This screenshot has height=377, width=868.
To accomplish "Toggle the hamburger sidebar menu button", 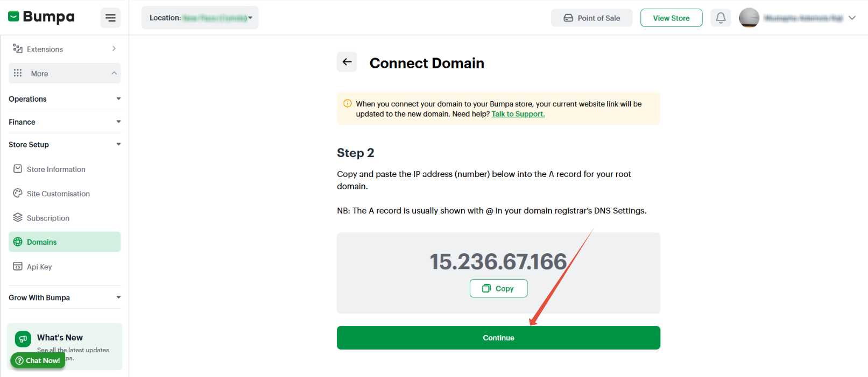I will click(110, 18).
